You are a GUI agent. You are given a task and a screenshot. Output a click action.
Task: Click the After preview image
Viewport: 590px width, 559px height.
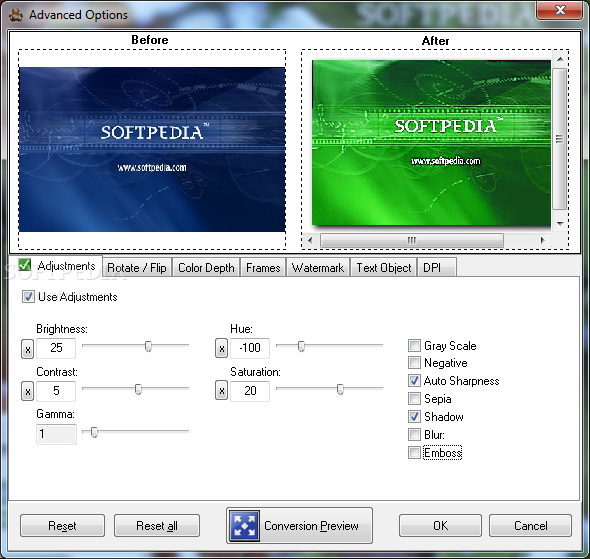pyautogui.click(x=431, y=143)
